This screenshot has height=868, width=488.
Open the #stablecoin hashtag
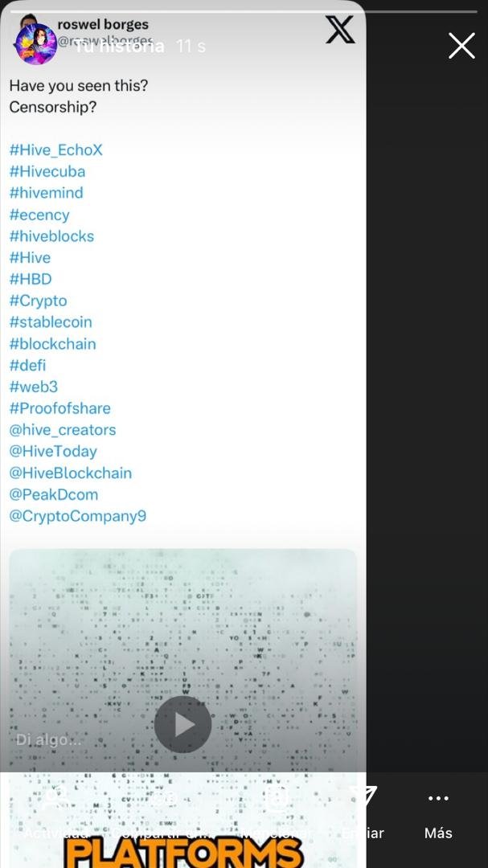click(x=51, y=322)
